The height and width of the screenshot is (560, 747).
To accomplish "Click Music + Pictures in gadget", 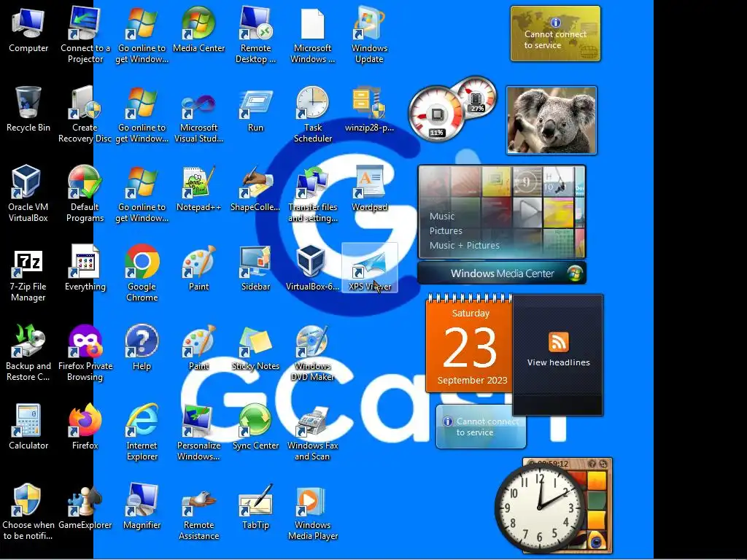I will click(465, 246).
